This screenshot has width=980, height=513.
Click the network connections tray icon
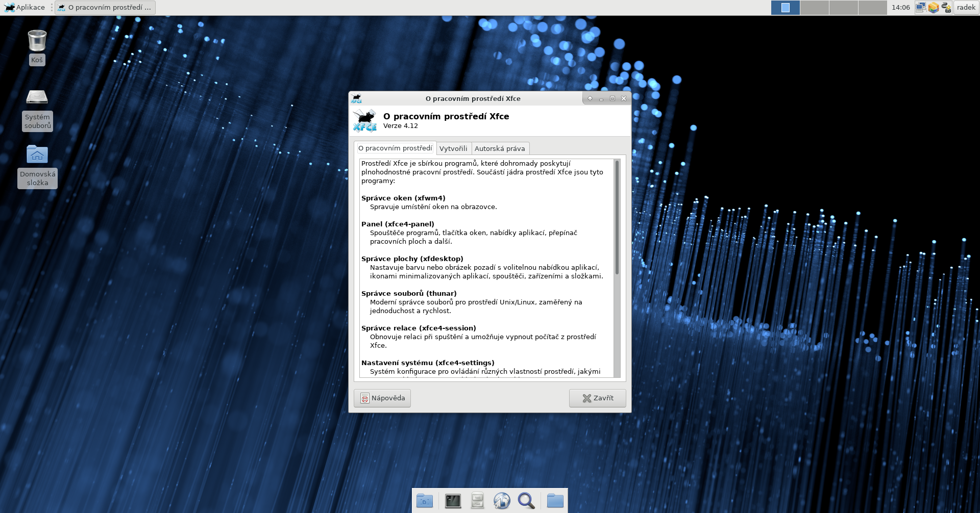(x=920, y=7)
